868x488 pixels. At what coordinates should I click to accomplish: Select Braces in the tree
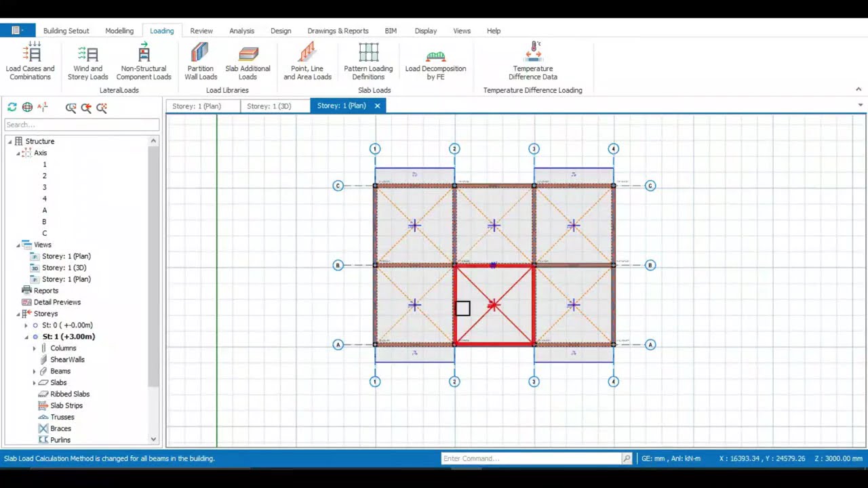click(60, 428)
